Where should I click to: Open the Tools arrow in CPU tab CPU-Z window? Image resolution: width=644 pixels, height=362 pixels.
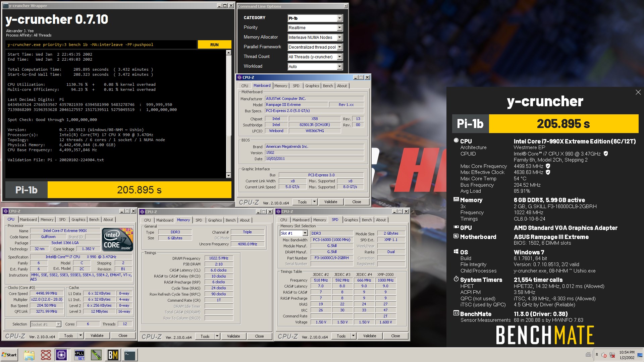[x=80, y=336]
